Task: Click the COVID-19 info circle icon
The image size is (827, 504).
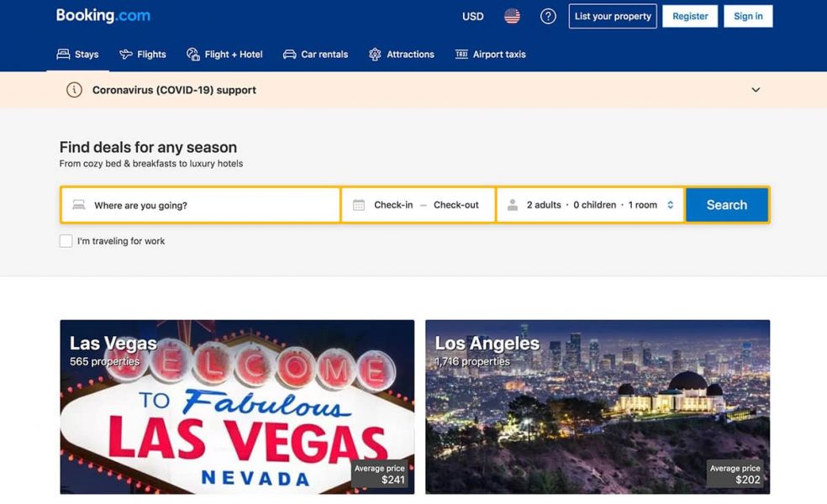Action: pyautogui.click(x=74, y=90)
